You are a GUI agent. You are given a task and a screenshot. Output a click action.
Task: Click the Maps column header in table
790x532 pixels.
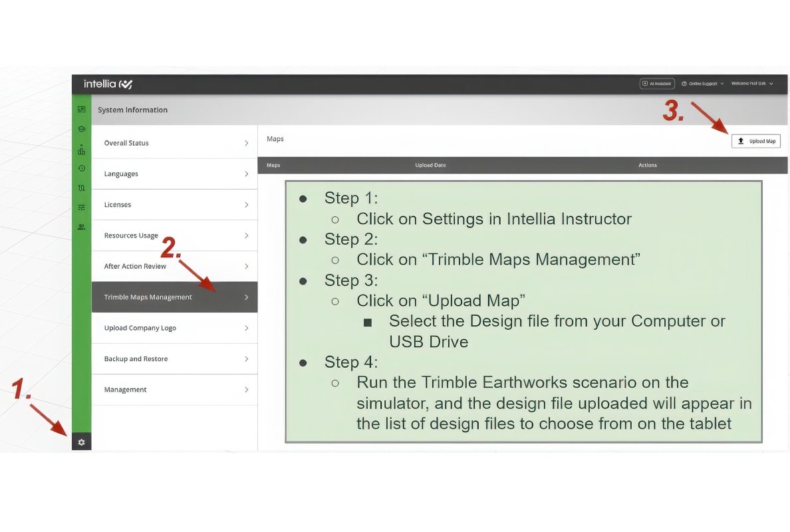[x=273, y=165]
